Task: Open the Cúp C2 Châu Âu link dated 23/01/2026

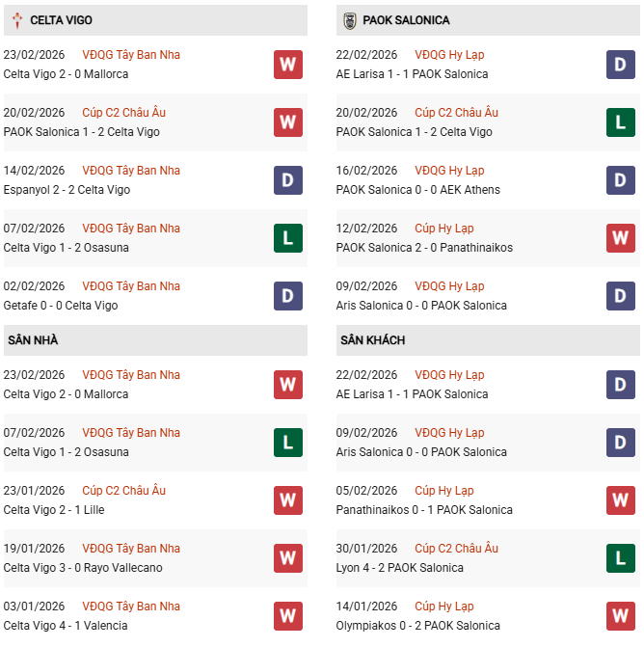Action: [x=123, y=491]
